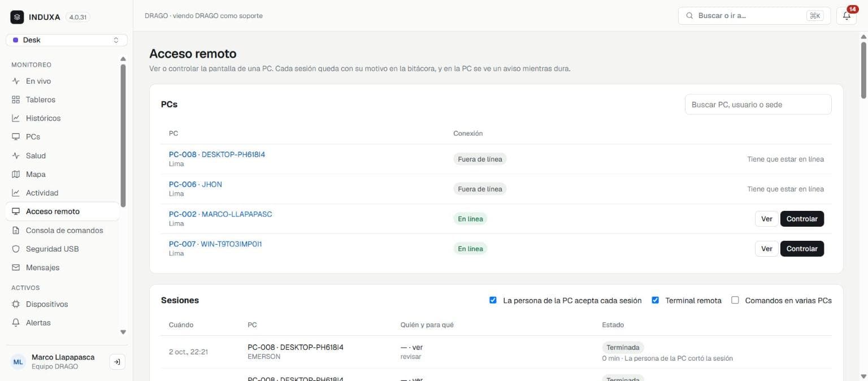Enable Comandos en varias PCs checkbox
The image size is (868, 381).
point(735,300)
